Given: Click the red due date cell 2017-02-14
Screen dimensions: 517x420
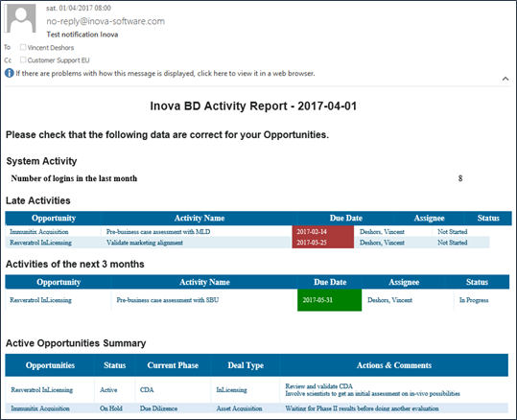Looking at the screenshot, I should click(x=323, y=231).
